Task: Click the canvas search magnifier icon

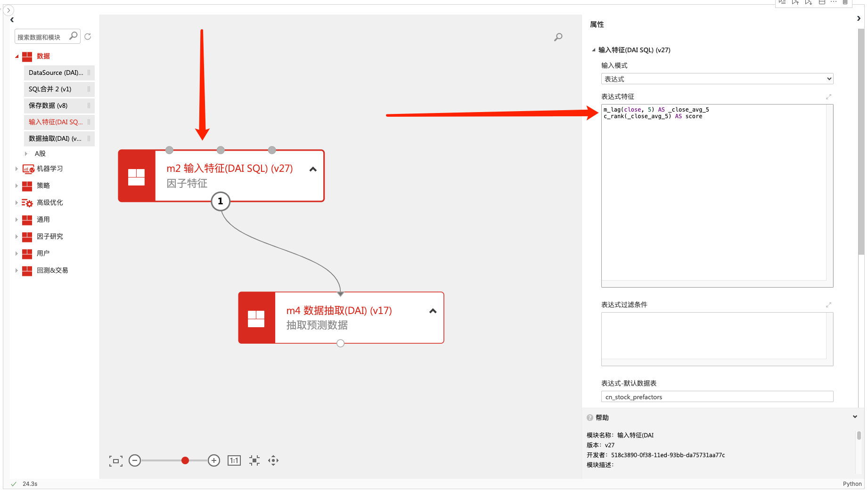Action: [558, 37]
